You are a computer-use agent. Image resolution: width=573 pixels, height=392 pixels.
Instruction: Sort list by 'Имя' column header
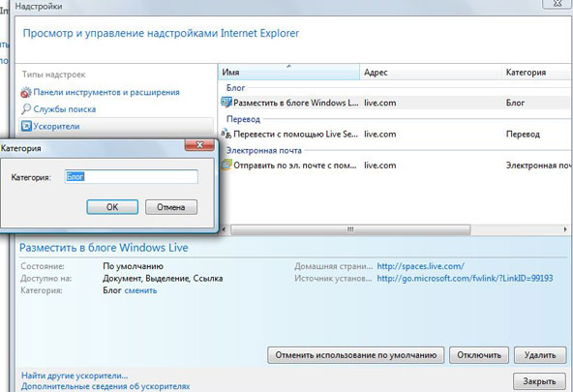coord(288,72)
